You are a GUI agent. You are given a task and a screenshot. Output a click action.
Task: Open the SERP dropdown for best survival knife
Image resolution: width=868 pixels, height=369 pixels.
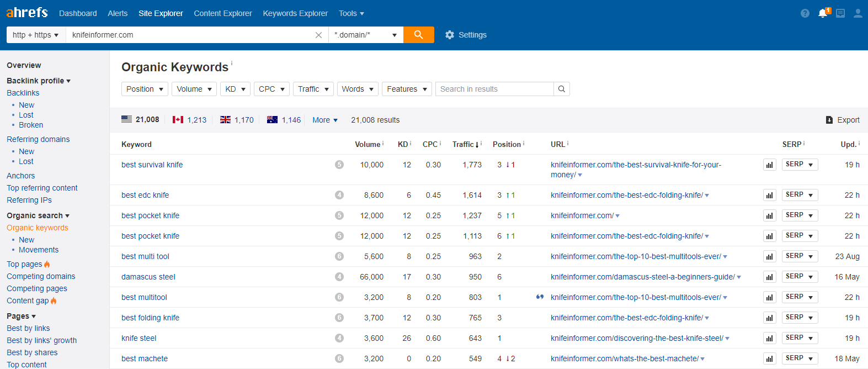point(800,165)
